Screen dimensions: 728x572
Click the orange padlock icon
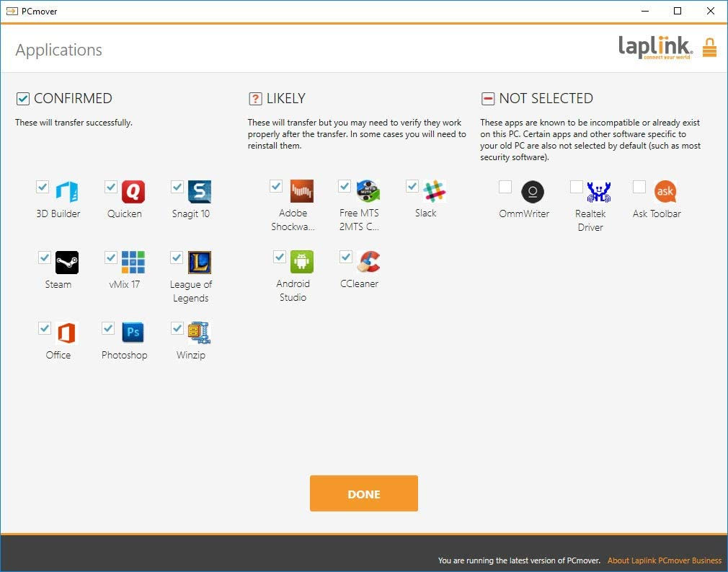(x=709, y=46)
